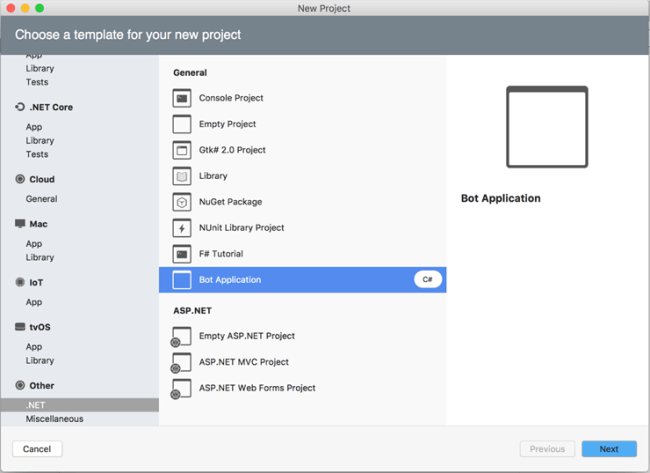Select Library under .NET Core

[x=40, y=141]
